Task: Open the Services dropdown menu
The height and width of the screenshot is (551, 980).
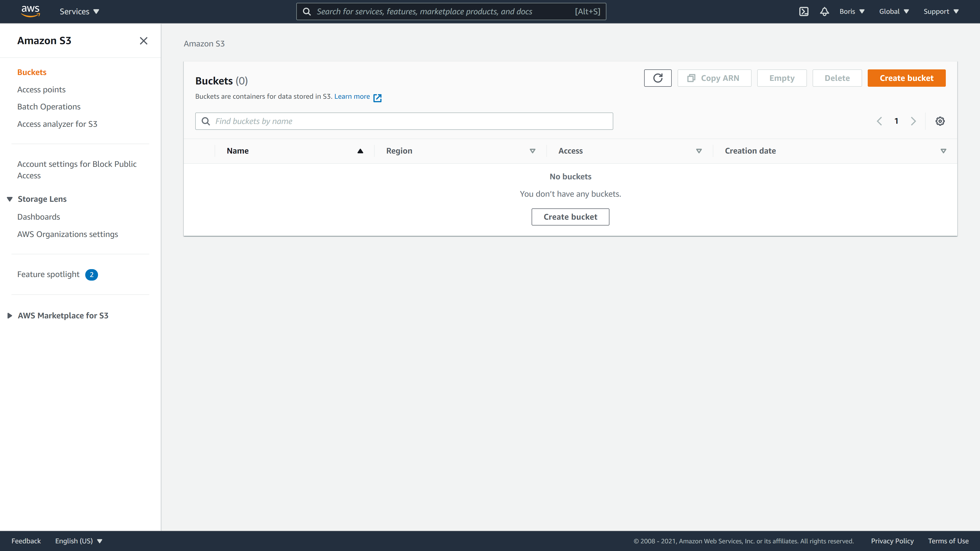Action: 79,11
